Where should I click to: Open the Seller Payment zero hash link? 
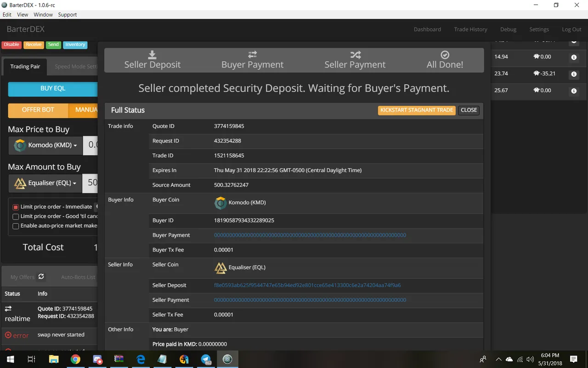coord(310,300)
